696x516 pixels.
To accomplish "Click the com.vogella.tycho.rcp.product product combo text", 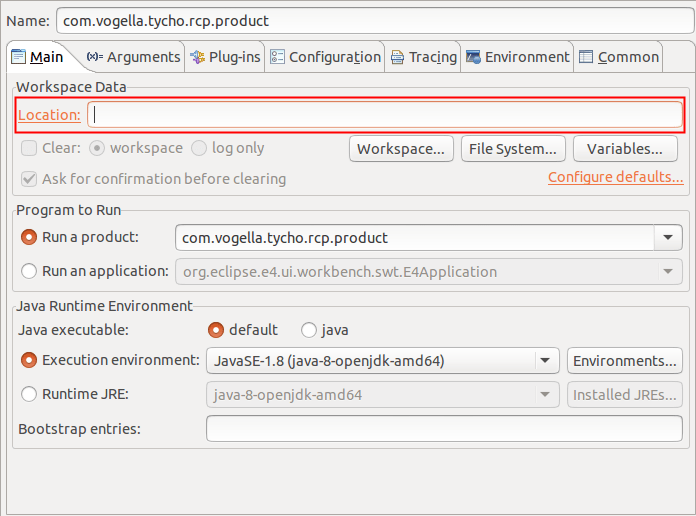I will coord(285,238).
